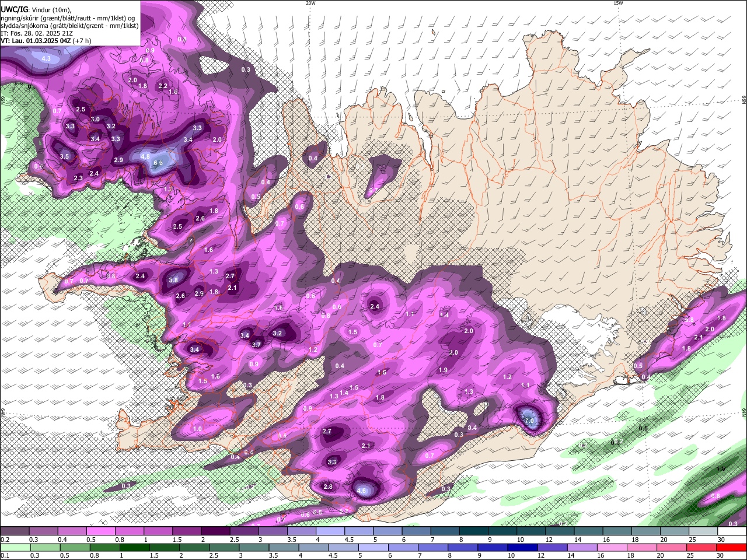Click the '0.1' label on the lower legend
Screen dimensions: 747x560
(5, 555)
